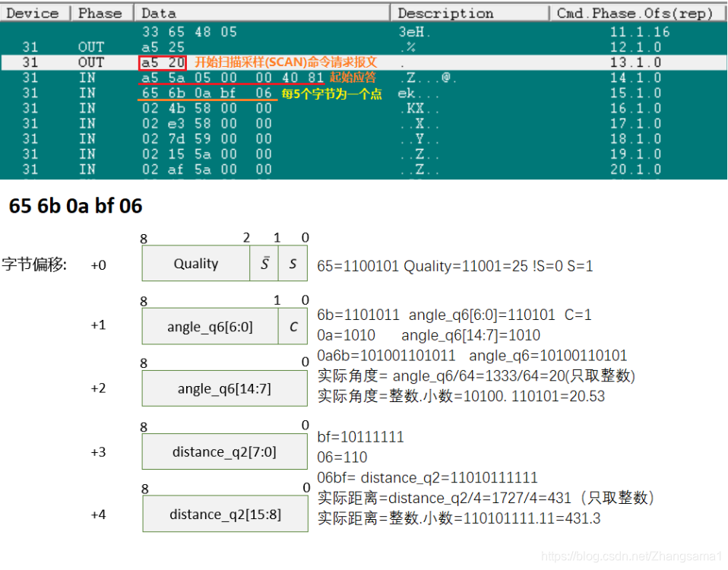
Task: Select the row with data '02 af 5a 00 00'
Action: point(363,169)
